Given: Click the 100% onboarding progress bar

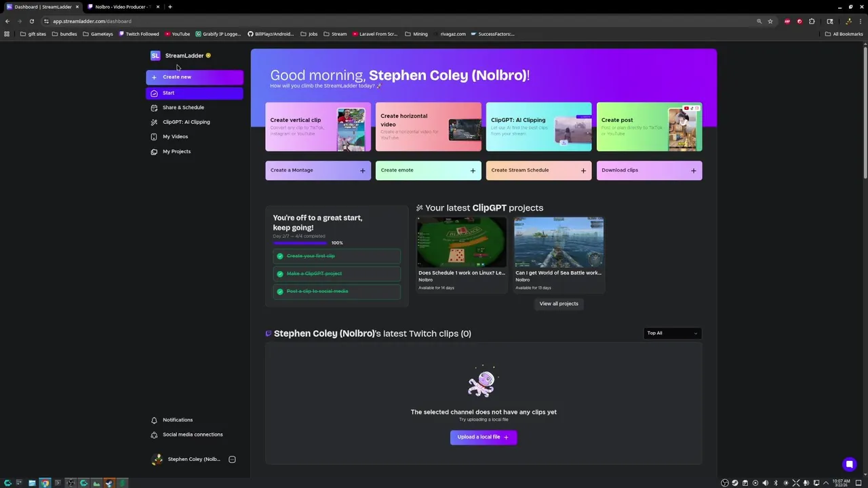Looking at the screenshot, I should (300, 243).
